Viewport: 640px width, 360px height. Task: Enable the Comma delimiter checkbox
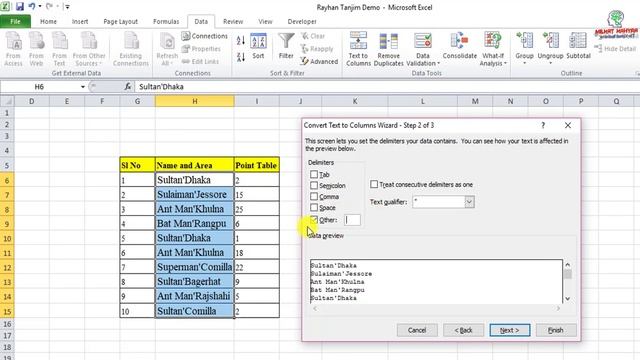tap(313, 196)
